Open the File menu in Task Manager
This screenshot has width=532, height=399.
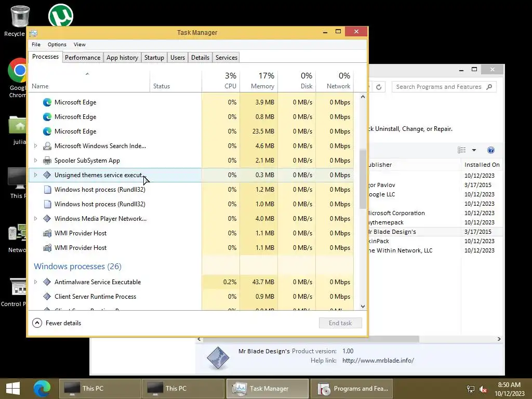pos(36,45)
